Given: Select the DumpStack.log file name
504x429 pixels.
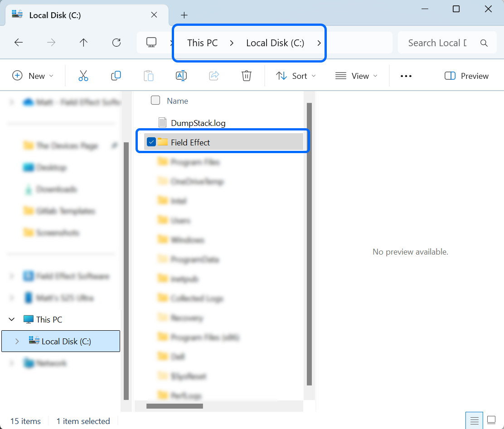Looking at the screenshot, I should tap(198, 123).
